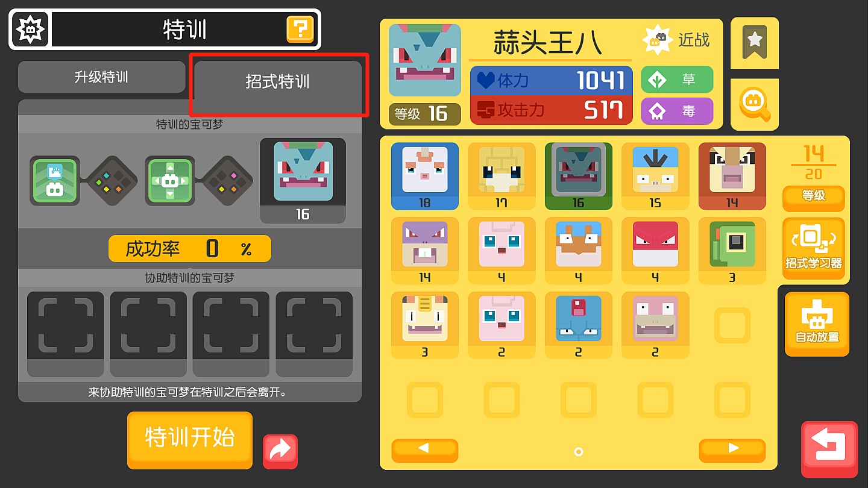This screenshot has width=868, height=488.
Task: Open the magnifier Pokémon details icon
Action: pyautogui.click(x=755, y=104)
